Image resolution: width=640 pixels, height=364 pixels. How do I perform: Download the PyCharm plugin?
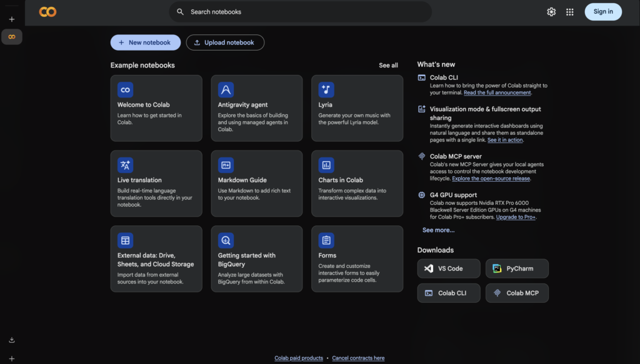(517, 268)
